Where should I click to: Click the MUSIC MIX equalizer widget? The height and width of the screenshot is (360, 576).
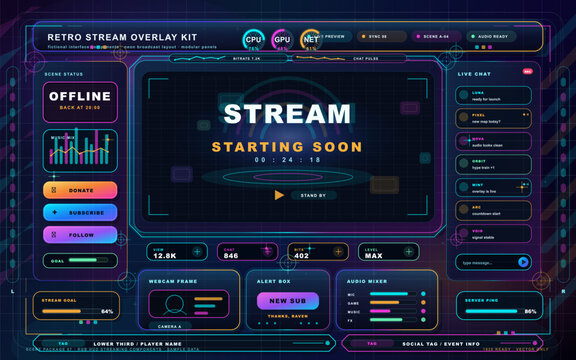(80, 151)
